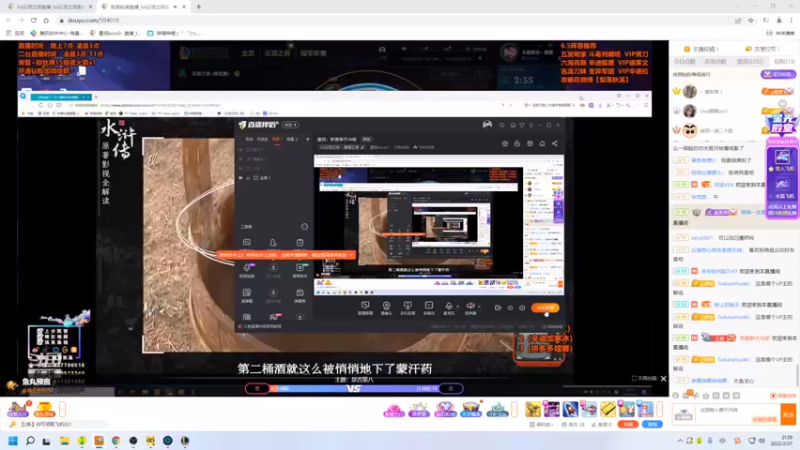Open Chrome from the taskbar

tap(116, 440)
